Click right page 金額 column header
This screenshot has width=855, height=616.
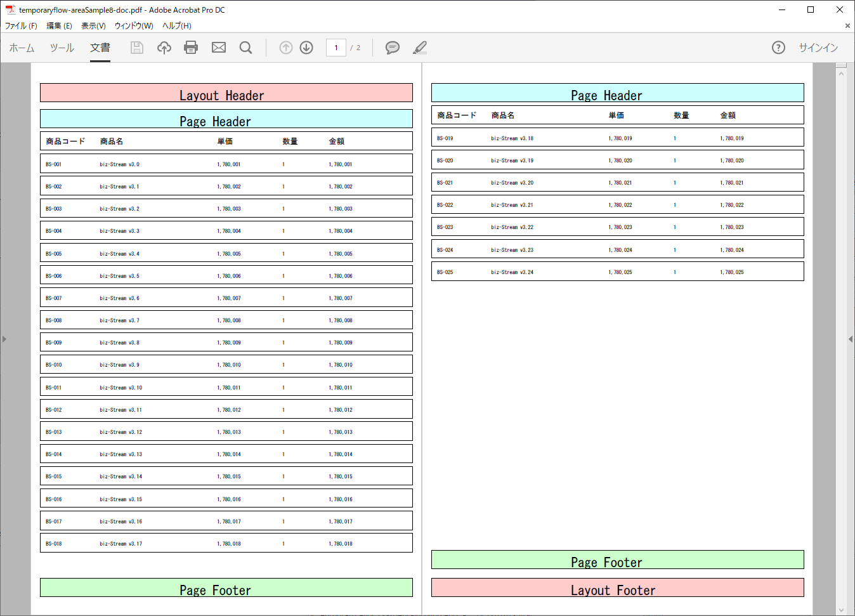pos(728,115)
